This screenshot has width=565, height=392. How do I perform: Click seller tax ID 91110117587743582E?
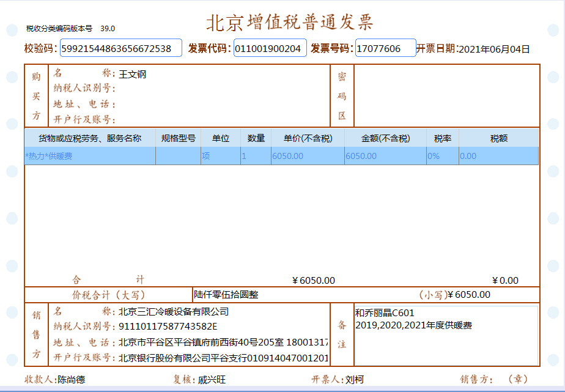[x=168, y=327]
